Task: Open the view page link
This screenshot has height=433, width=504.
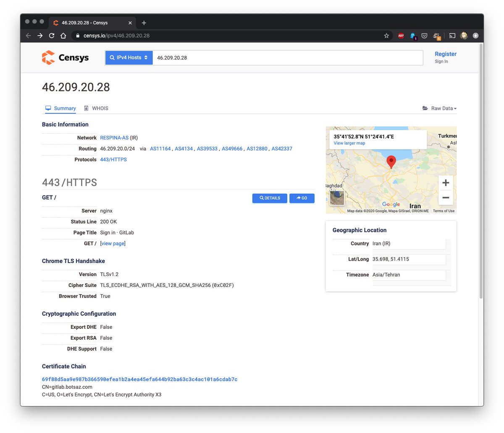Action: coord(113,243)
